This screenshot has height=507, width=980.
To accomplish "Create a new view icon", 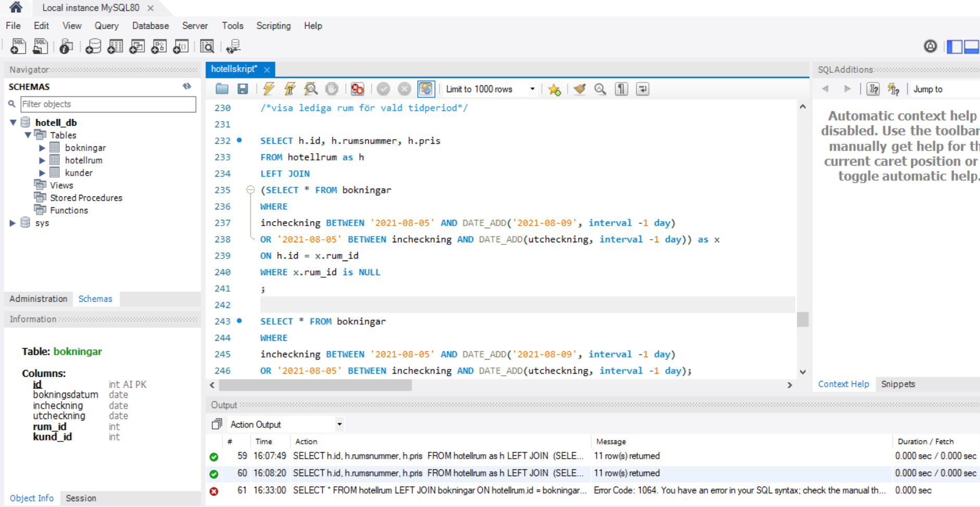I will (x=137, y=46).
